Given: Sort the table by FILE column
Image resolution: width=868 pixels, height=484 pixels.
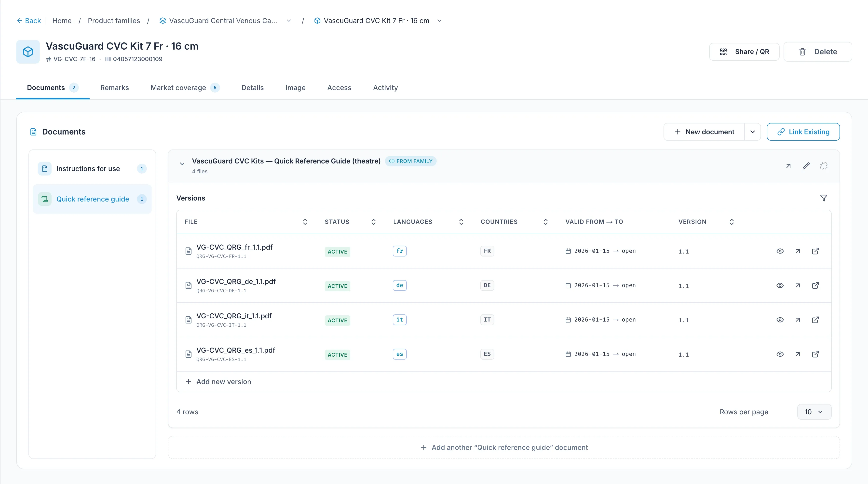Looking at the screenshot, I should pyautogui.click(x=305, y=222).
